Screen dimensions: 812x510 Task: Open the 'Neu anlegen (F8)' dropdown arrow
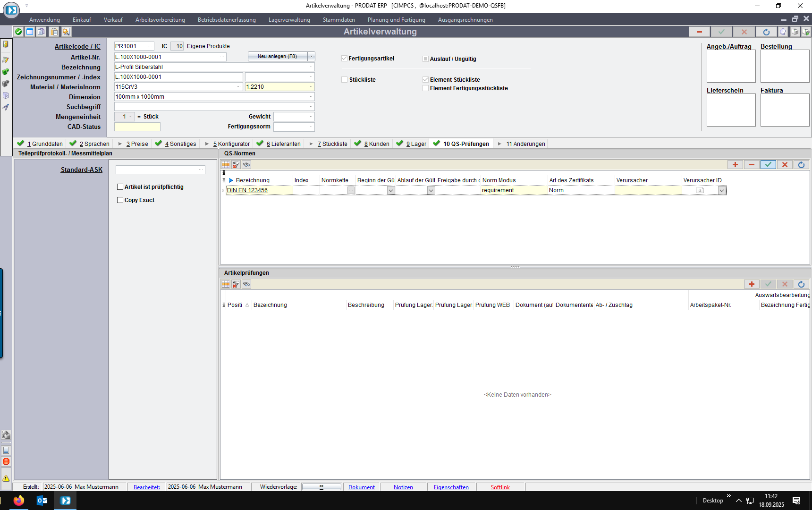click(311, 57)
